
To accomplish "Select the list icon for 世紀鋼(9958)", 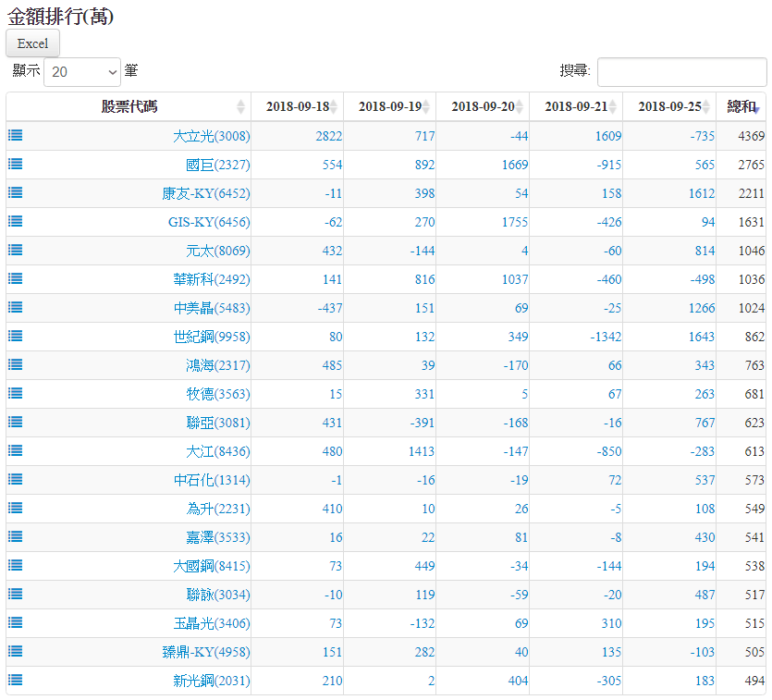I will [16, 336].
